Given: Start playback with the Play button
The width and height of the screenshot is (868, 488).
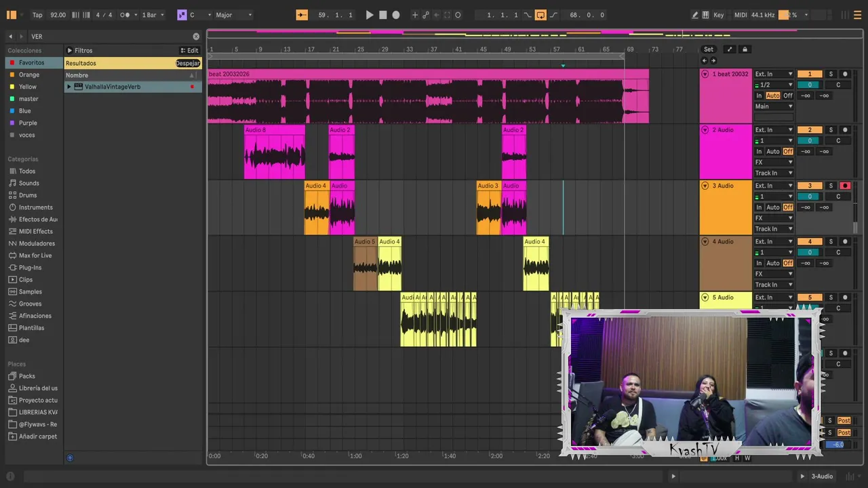Looking at the screenshot, I should coord(370,15).
